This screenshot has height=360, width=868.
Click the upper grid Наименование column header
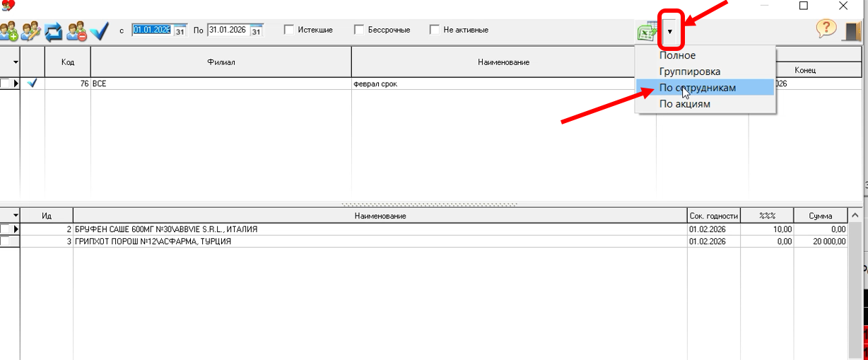(x=503, y=62)
